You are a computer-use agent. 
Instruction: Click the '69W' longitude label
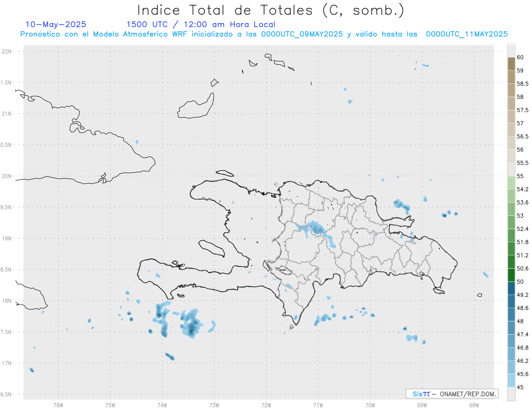tap(422, 405)
